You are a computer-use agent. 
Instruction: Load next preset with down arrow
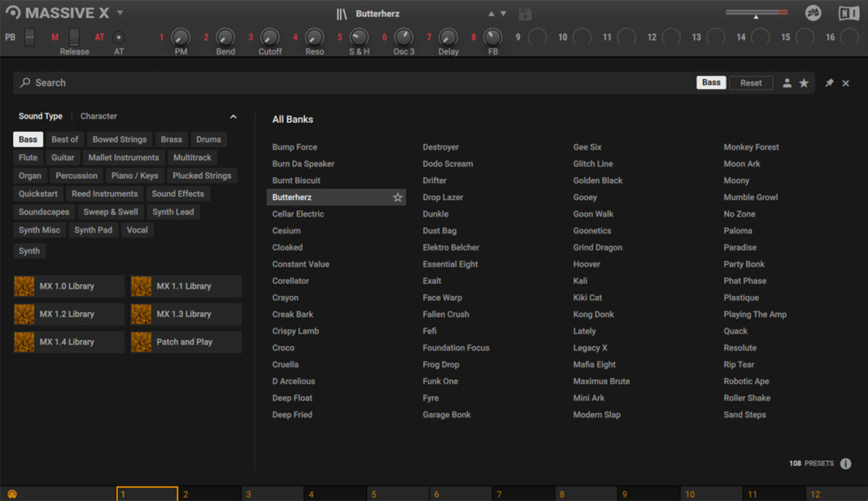[x=503, y=14]
